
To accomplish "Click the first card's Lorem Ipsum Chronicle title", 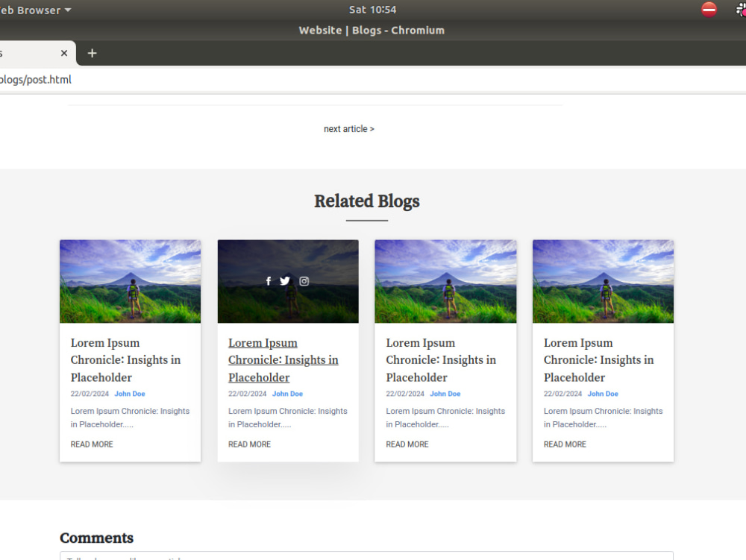I will click(125, 360).
